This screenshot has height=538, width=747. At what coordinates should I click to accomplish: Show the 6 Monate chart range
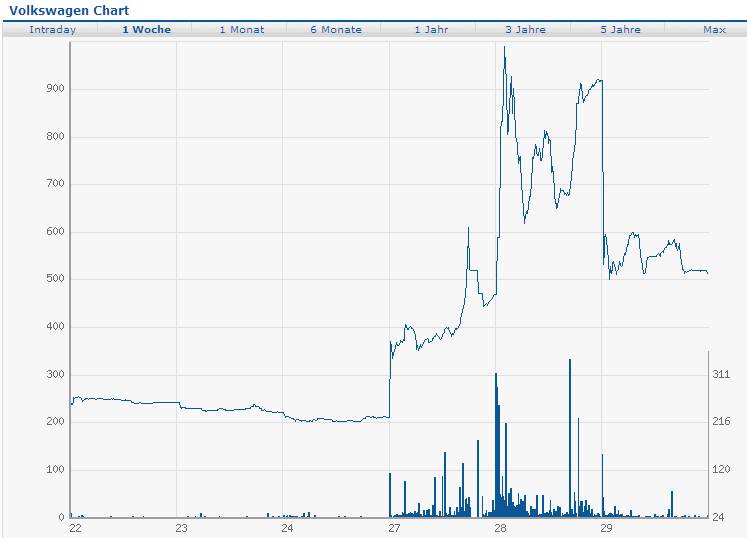click(336, 30)
